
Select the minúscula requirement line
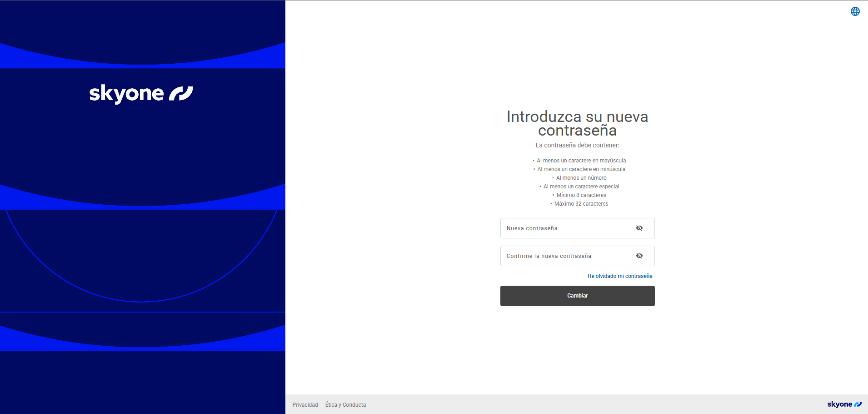coord(581,169)
